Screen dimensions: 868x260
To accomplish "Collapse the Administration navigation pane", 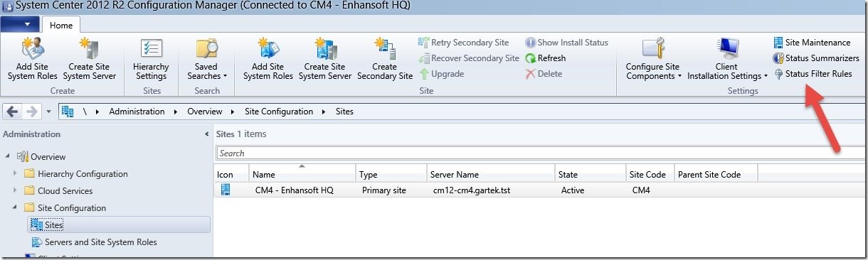I will [206, 134].
